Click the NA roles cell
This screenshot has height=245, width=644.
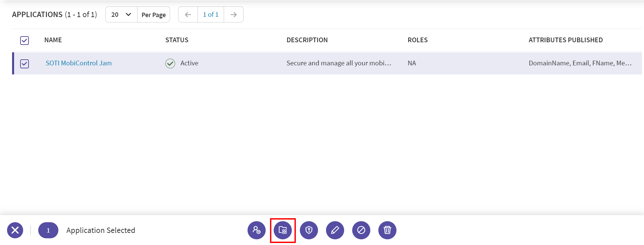point(412,63)
